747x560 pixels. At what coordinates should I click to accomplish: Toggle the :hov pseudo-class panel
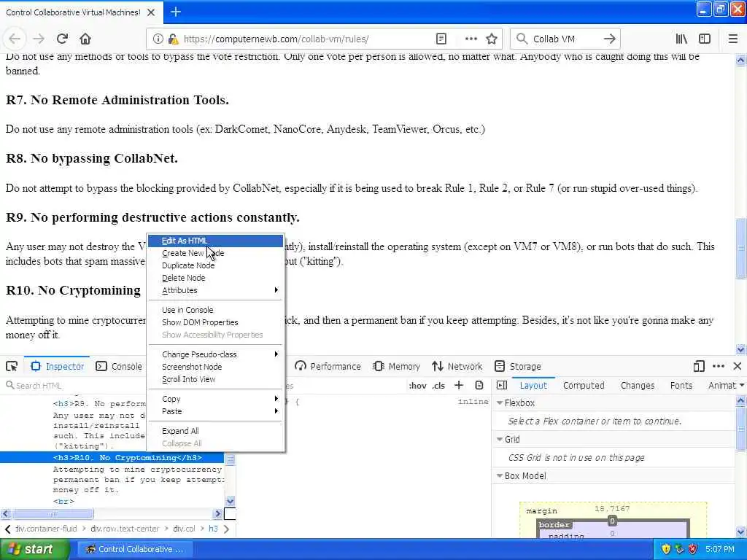(417, 386)
